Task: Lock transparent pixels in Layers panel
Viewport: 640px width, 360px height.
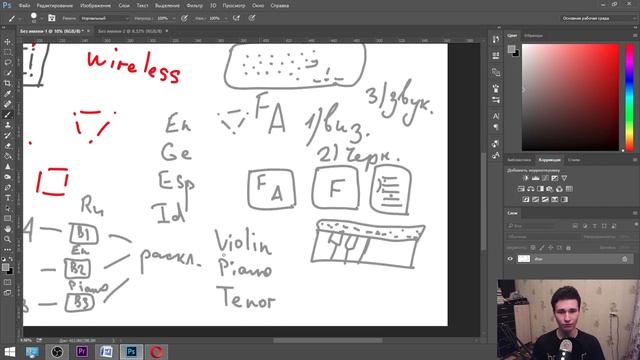Action: (x=533, y=247)
